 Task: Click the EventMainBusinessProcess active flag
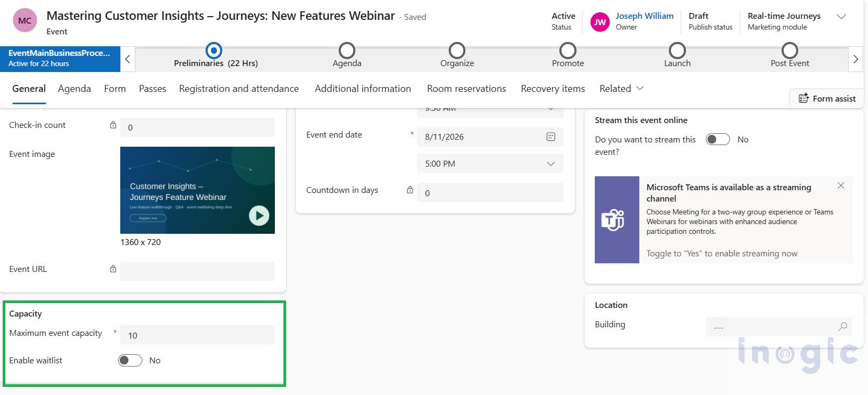60,59
